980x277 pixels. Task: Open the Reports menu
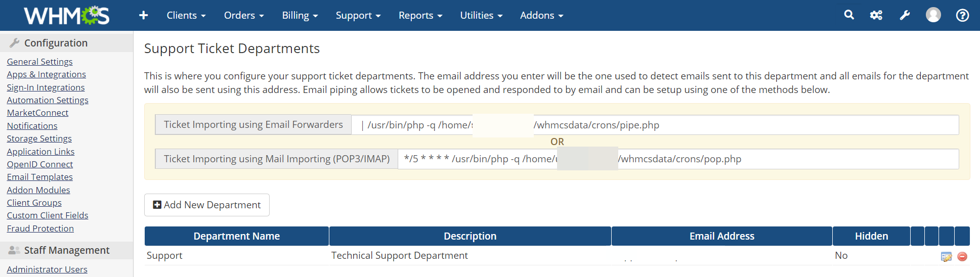click(420, 15)
